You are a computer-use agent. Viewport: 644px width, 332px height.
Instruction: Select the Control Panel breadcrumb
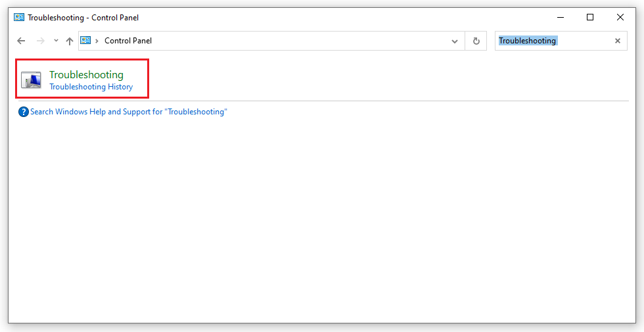click(128, 41)
